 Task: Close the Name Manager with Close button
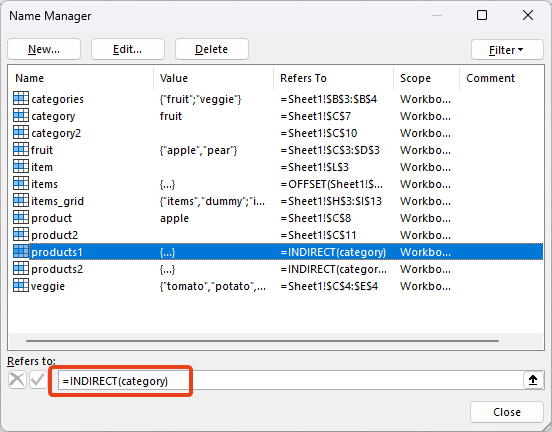point(507,412)
